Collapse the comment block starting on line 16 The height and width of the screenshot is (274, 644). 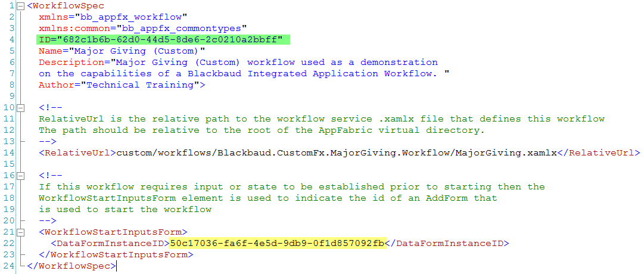pyautogui.click(x=21, y=176)
